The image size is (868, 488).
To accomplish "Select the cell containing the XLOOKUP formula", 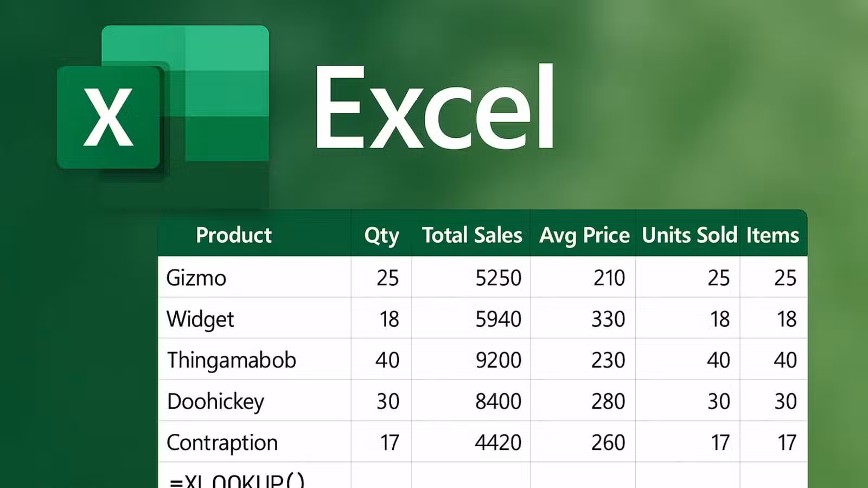I will 237,479.
